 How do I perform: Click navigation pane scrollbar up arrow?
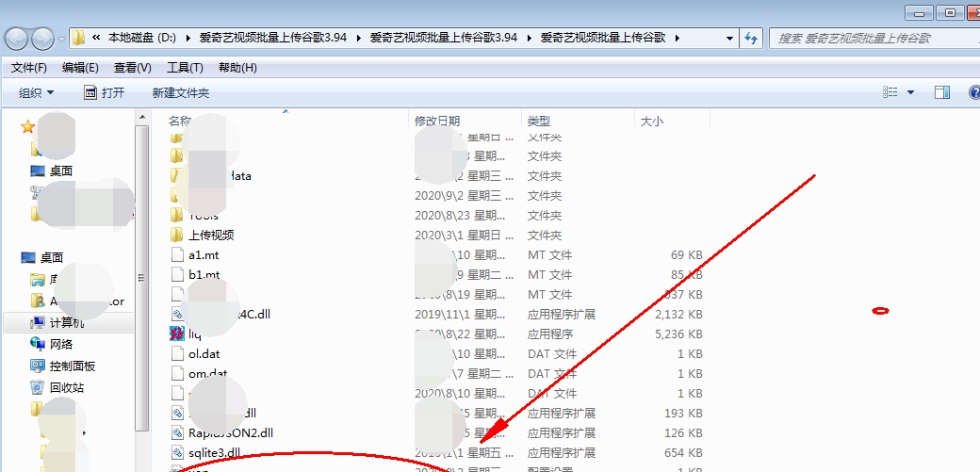coord(142,117)
